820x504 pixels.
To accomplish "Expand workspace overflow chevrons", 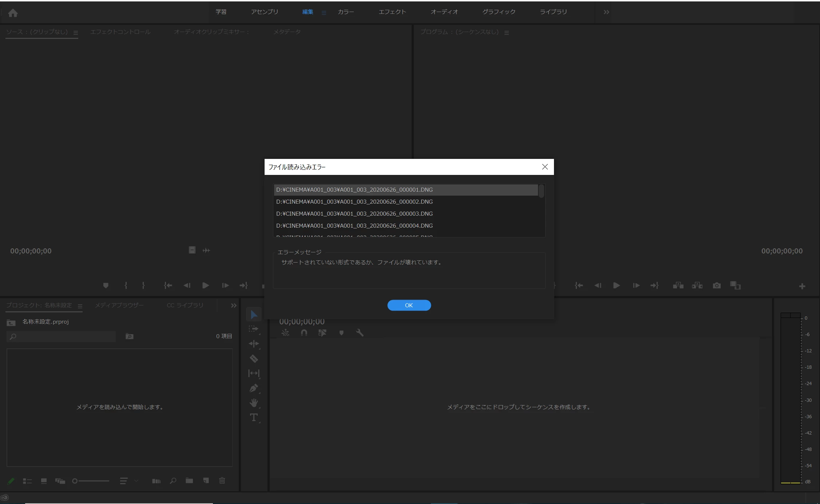I will pos(606,12).
